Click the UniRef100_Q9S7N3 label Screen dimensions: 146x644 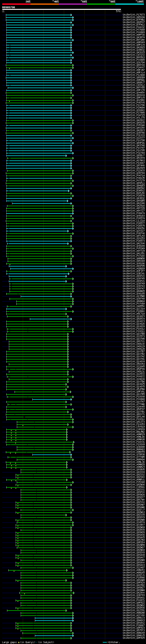pyautogui.click(x=134, y=540)
